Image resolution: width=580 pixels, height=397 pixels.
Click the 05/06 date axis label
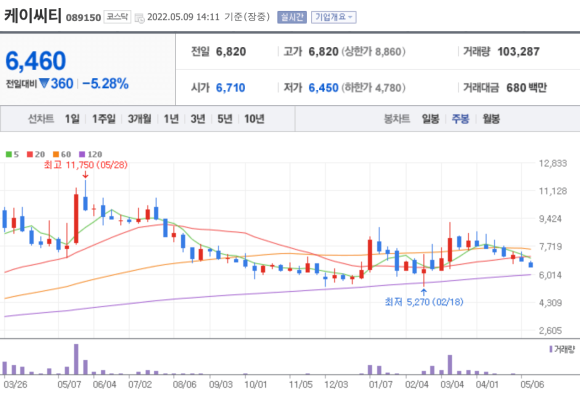(x=532, y=384)
